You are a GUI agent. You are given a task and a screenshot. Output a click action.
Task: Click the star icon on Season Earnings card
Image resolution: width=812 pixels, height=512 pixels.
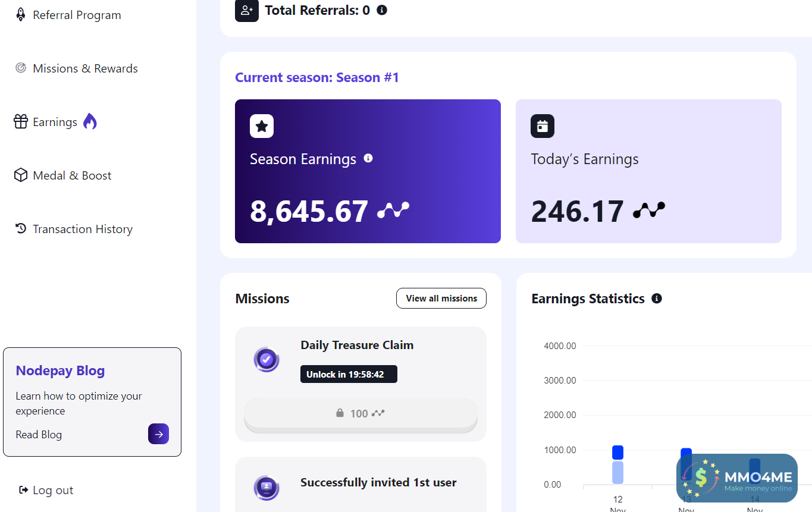point(262,126)
